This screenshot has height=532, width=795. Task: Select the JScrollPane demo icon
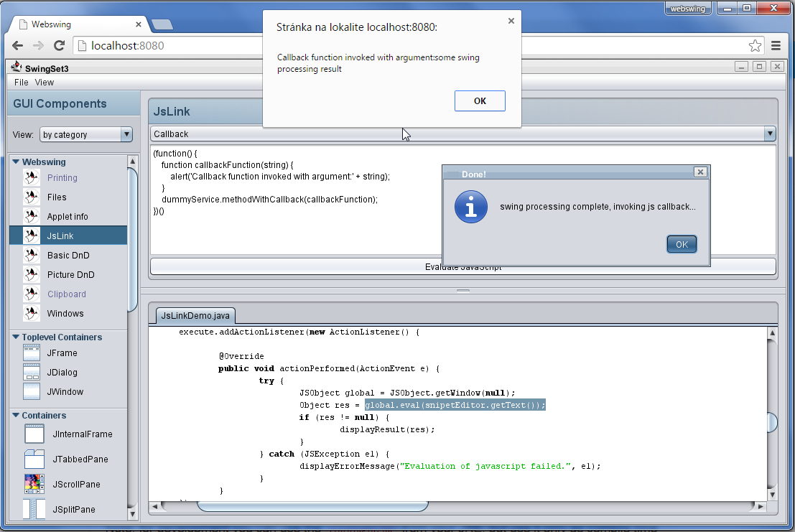pos(34,484)
